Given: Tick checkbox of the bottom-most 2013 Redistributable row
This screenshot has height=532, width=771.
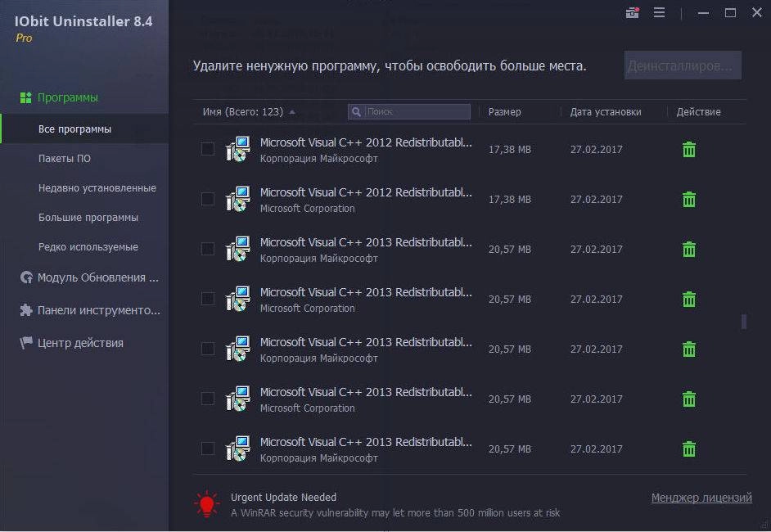Looking at the screenshot, I should (208, 449).
